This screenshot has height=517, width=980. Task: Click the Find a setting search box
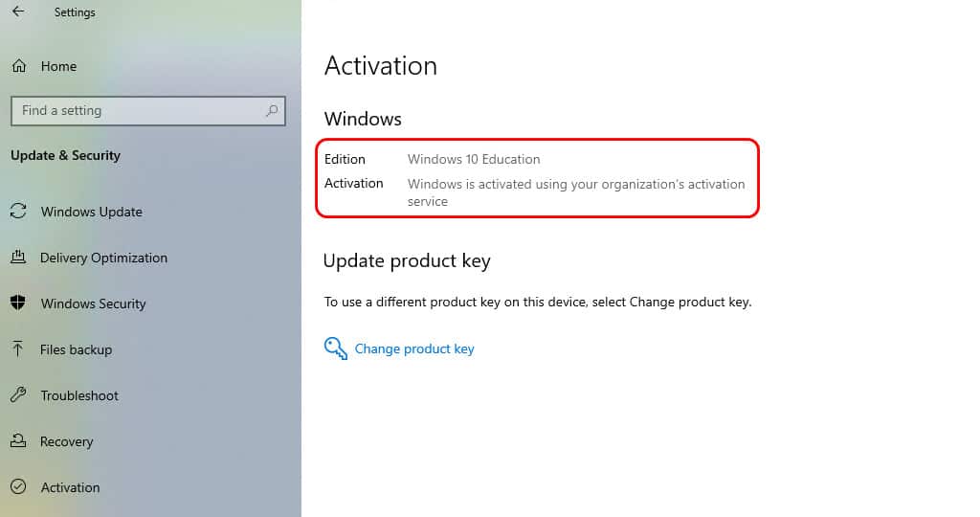(148, 111)
